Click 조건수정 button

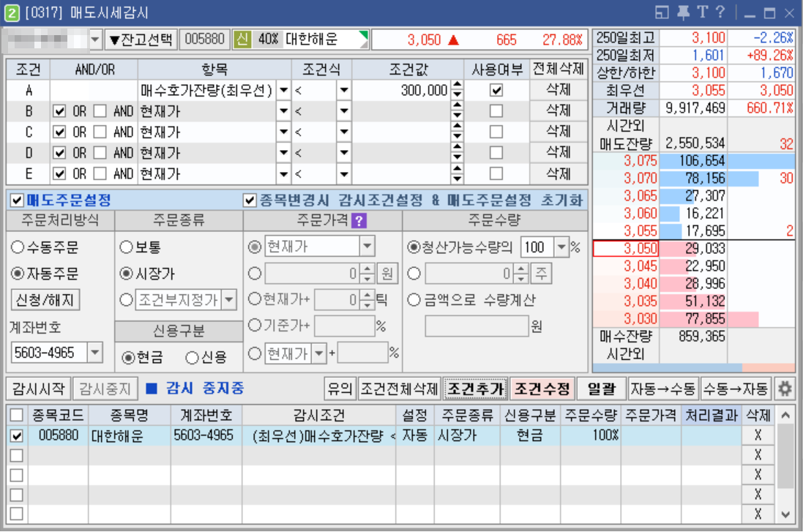click(542, 389)
